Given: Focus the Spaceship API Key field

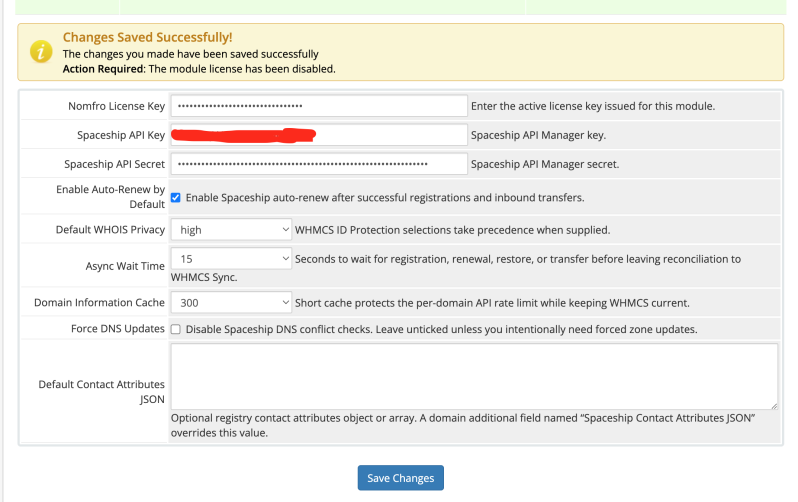Looking at the screenshot, I should [319, 135].
